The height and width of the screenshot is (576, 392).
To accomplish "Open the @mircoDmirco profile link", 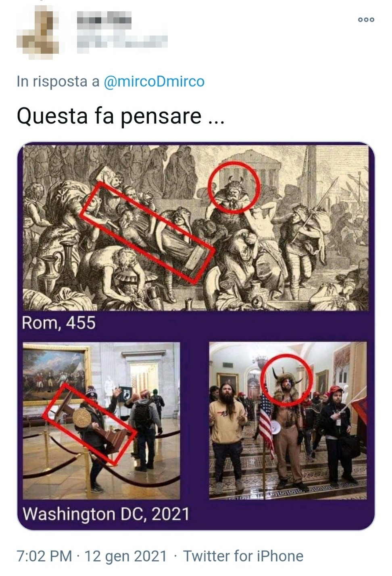I will pos(154,82).
